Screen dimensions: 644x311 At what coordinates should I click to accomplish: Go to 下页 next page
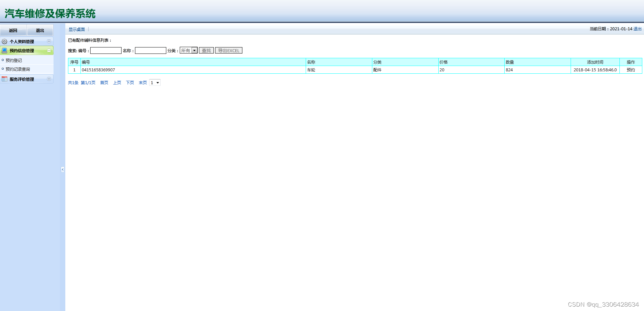[x=130, y=83]
